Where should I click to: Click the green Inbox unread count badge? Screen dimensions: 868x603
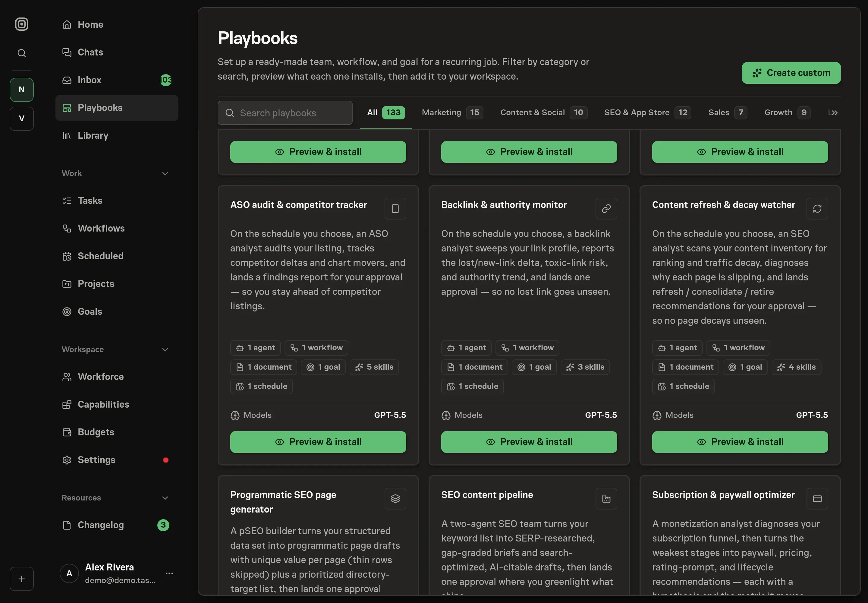[x=165, y=80]
